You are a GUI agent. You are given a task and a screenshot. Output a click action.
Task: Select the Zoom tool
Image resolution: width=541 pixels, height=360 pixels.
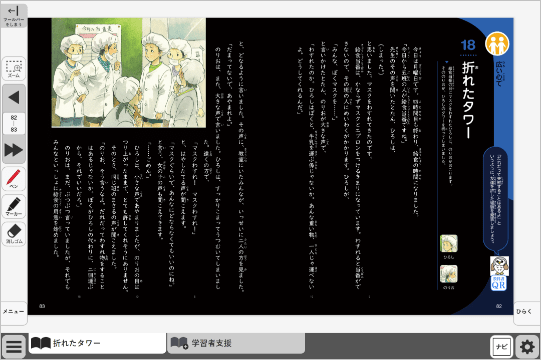click(x=14, y=69)
